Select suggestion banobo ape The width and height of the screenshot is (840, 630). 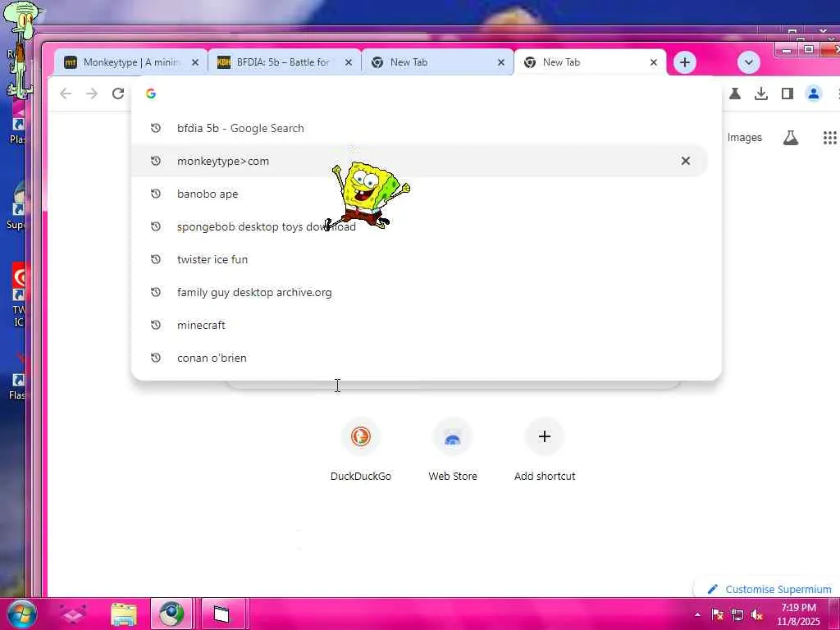click(x=419, y=194)
